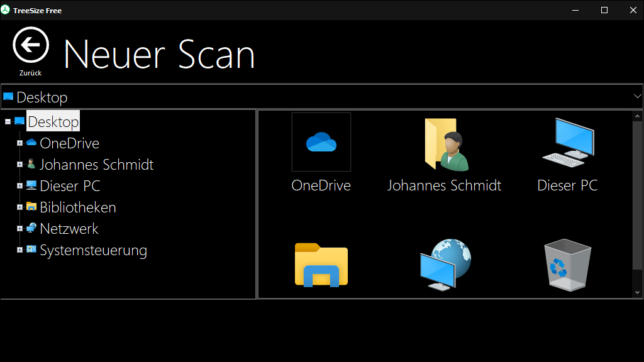Click the user icon beside Johannes Schmidt in tree
This screenshot has width=644, height=362.
click(x=31, y=164)
